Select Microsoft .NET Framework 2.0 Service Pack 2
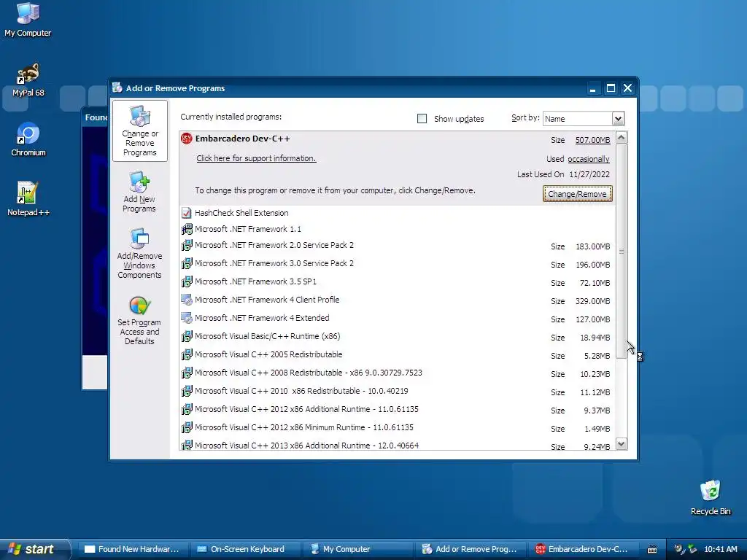This screenshot has width=747, height=560. [398, 246]
